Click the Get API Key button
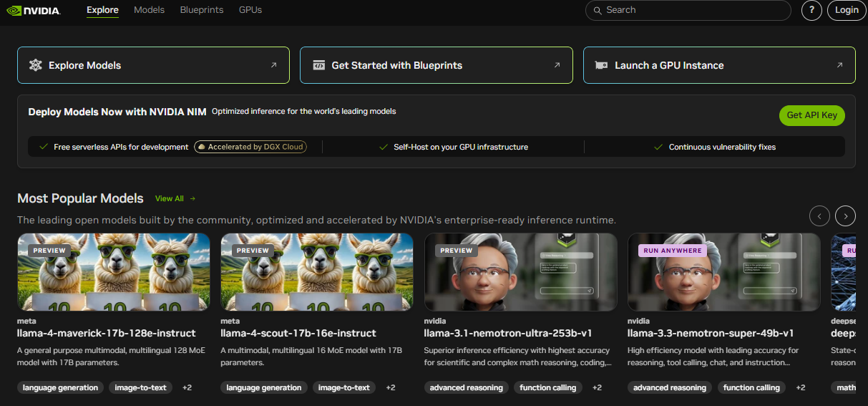The width and height of the screenshot is (868, 406). (x=811, y=115)
